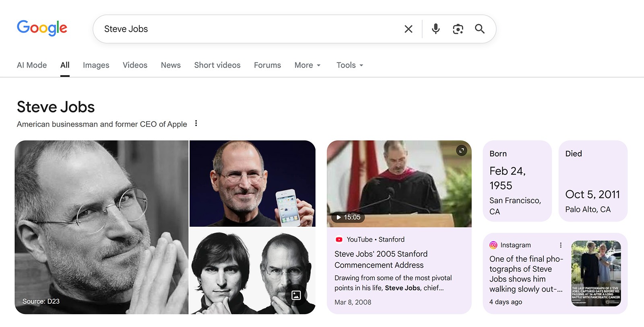Expand the video using the fullscreen icon

[462, 150]
